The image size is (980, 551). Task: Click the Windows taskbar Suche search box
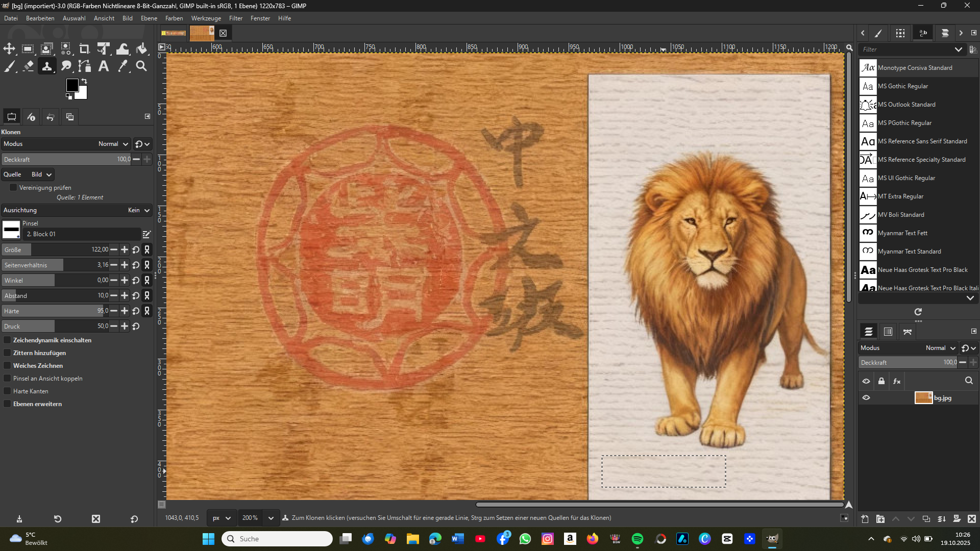point(278,539)
